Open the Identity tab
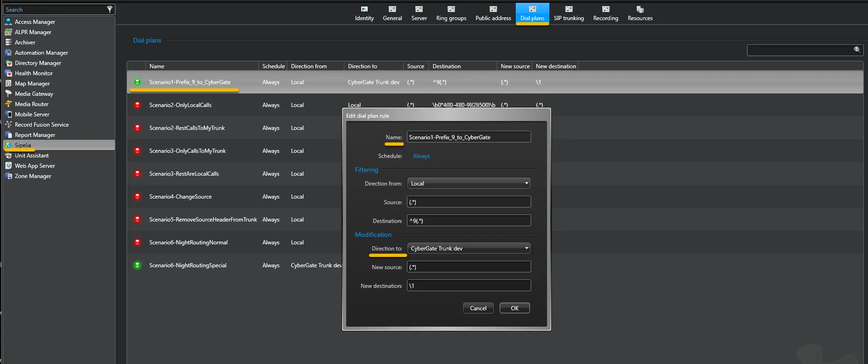868x364 pixels. click(364, 14)
